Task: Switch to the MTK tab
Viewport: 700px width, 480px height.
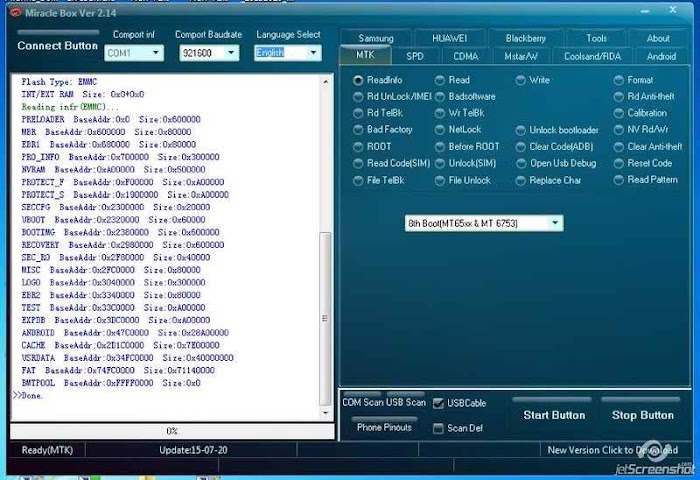Action: 365,55
